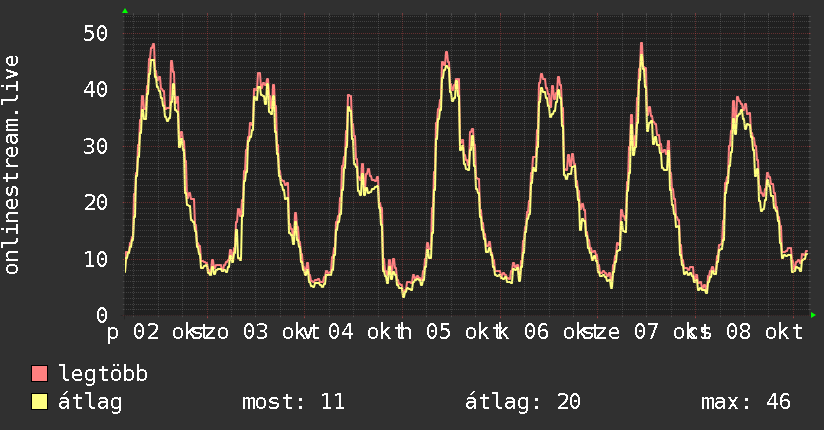824x430 pixels.
Task: Select the 40 y-axis tick label
Action: click(95, 89)
